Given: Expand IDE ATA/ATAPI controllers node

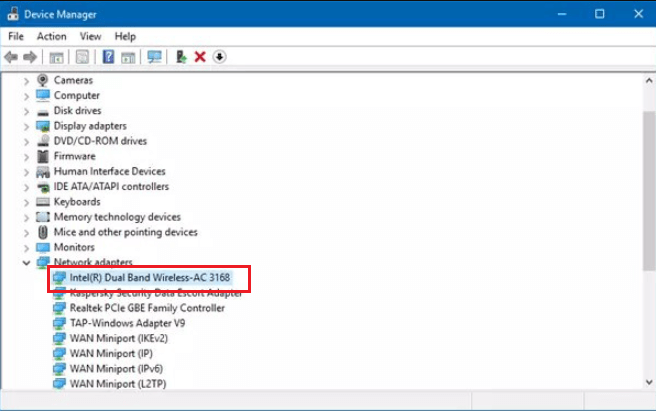Looking at the screenshot, I should [26, 187].
